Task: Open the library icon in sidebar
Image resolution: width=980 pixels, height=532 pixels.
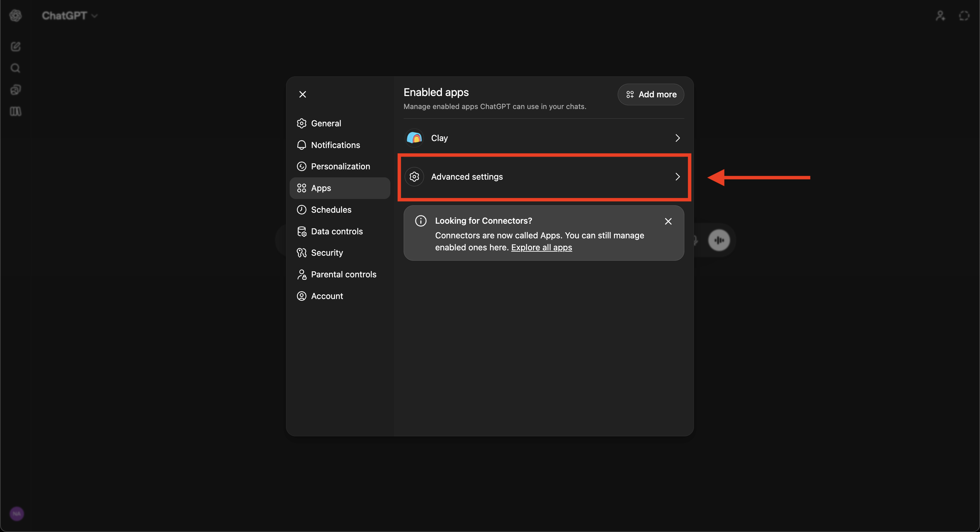Action: pyautogui.click(x=16, y=111)
